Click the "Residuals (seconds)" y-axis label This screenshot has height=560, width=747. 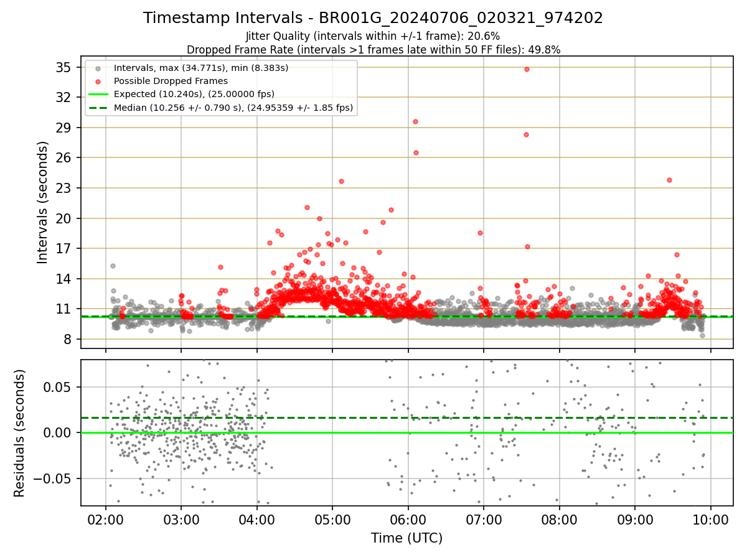tap(20, 432)
